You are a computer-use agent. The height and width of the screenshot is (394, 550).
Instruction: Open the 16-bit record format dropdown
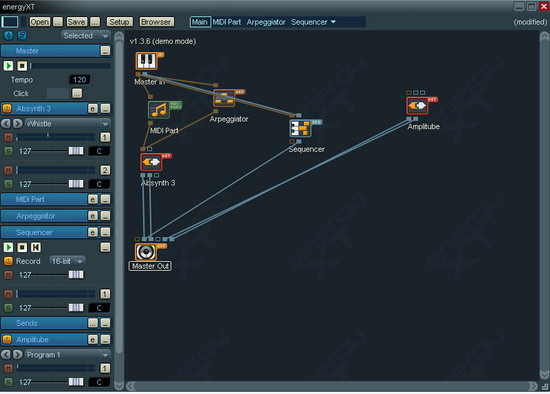click(67, 261)
